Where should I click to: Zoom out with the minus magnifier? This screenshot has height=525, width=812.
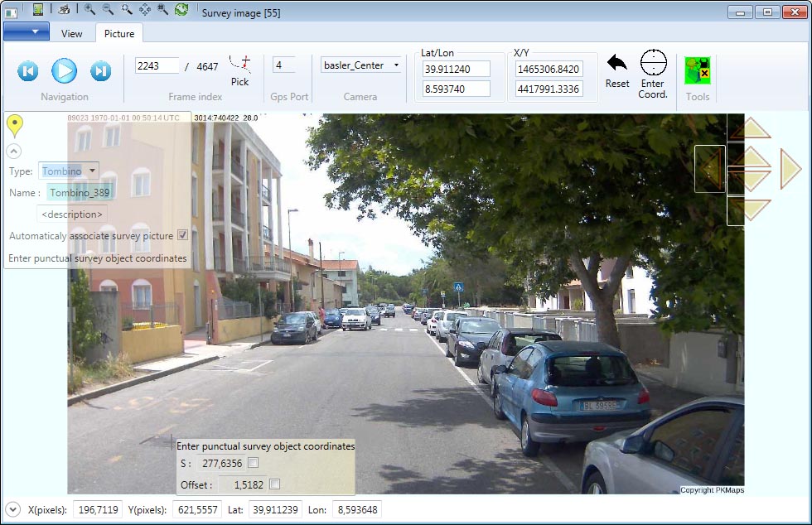[x=108, y=9]
